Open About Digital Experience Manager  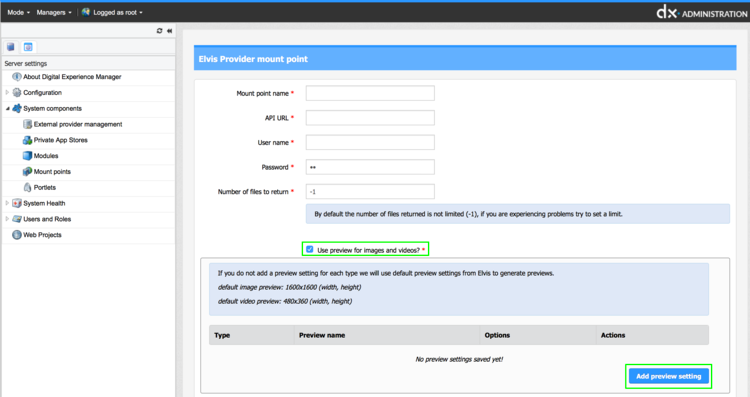point(72,77)
